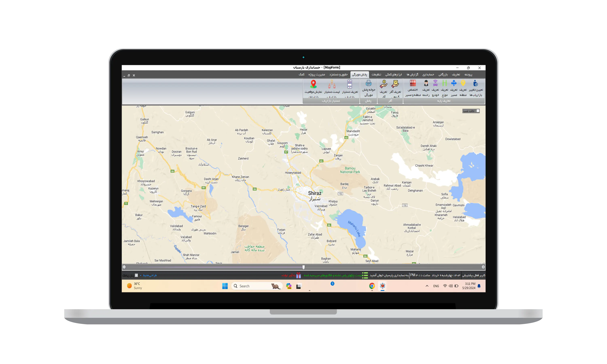Toggle the پنل پیامک checkbox in status bar
607x364 pixels.
(x=136, y=275)
